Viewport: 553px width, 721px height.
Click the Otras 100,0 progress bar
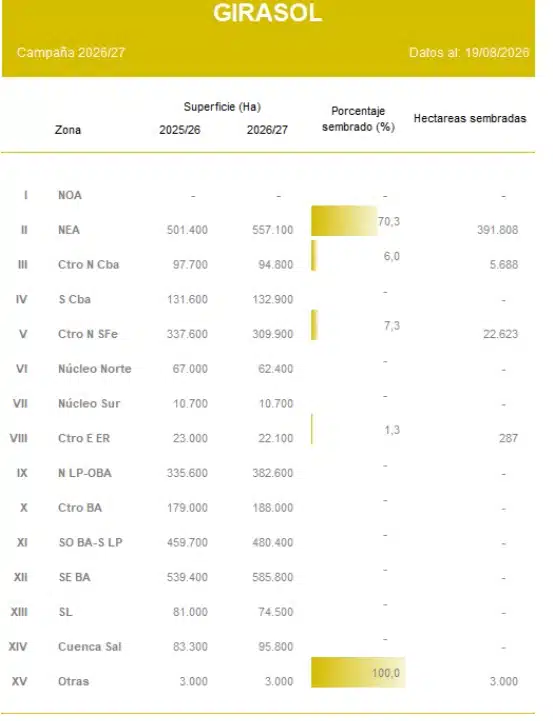coord(358,673)
